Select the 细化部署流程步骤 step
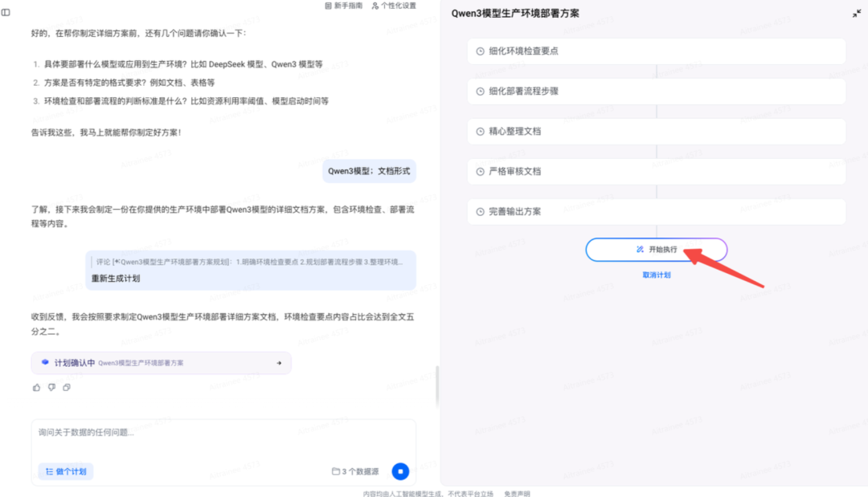 pos(656,92)
